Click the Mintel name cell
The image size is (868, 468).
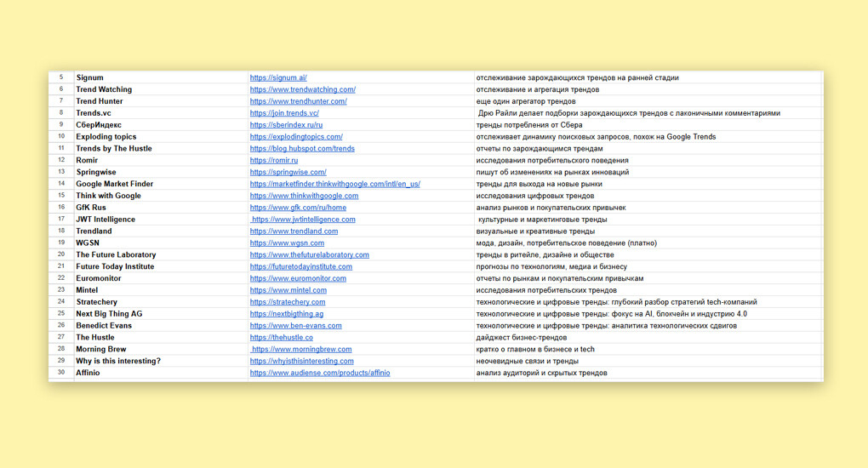[161, 290]
